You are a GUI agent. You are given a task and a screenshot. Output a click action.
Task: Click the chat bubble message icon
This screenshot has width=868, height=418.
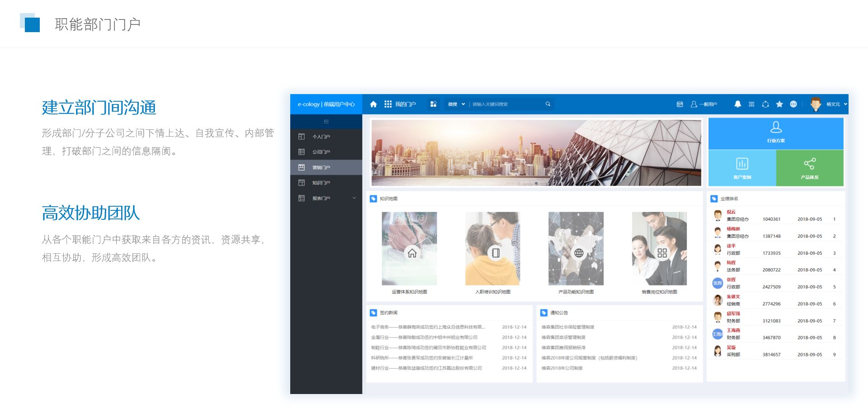(x=793, y=104)
